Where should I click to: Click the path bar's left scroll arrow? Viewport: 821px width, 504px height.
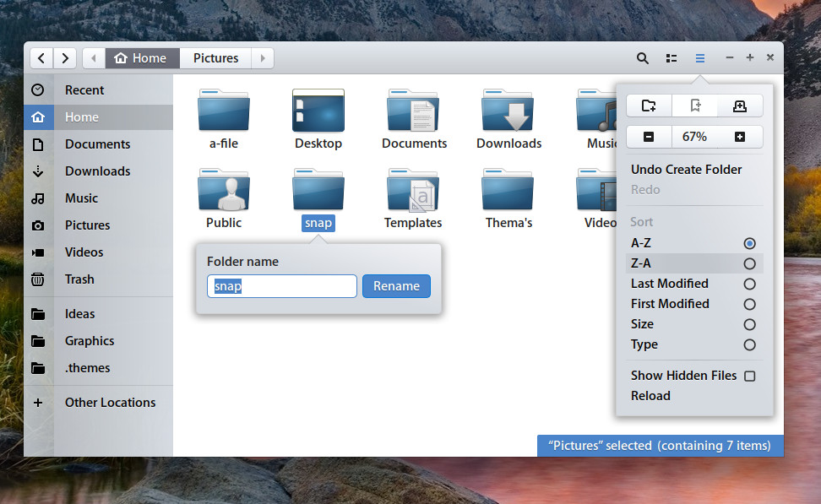point(94,58)
